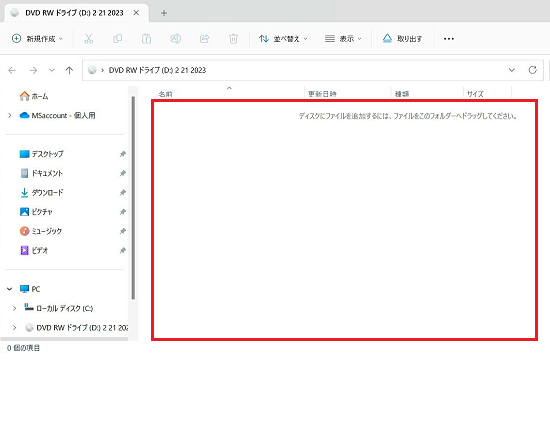Click the 0 個の項目 status text
This screenshot has height=429, width=550.
[24, 348]
